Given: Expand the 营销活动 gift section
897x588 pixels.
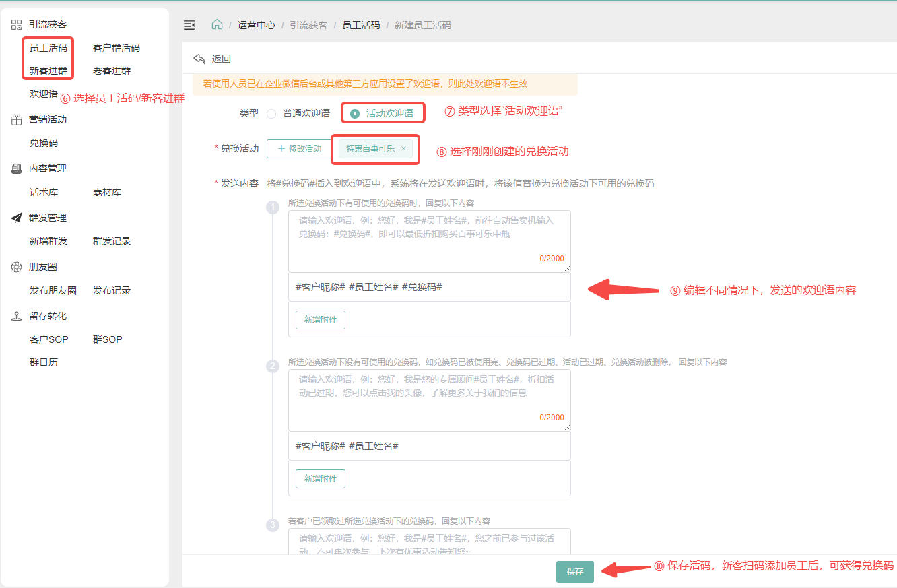Looking at the screenshot, I should tap(47, 120).
